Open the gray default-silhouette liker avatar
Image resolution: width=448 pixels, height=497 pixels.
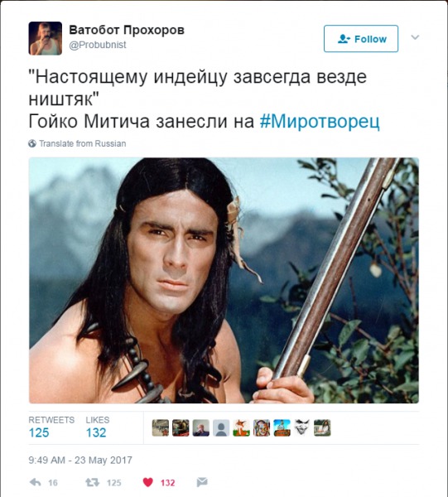pyautogui.click(x=221, y=427)
